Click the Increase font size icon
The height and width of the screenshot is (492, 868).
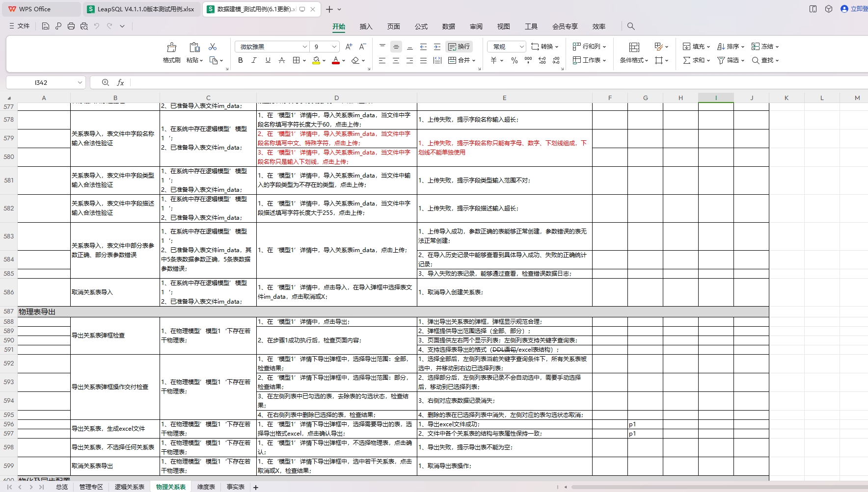349,47
